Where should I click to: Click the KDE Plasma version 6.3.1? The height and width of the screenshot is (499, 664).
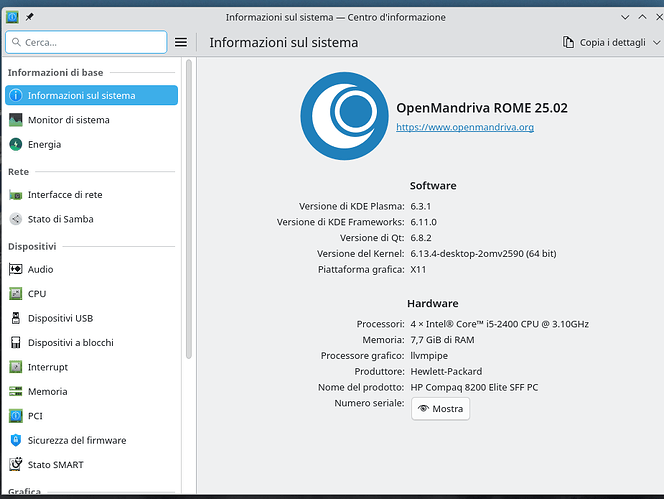[421, 206]
